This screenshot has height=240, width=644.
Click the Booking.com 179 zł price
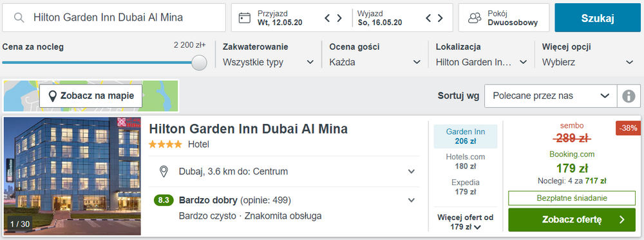coord(572,168)
